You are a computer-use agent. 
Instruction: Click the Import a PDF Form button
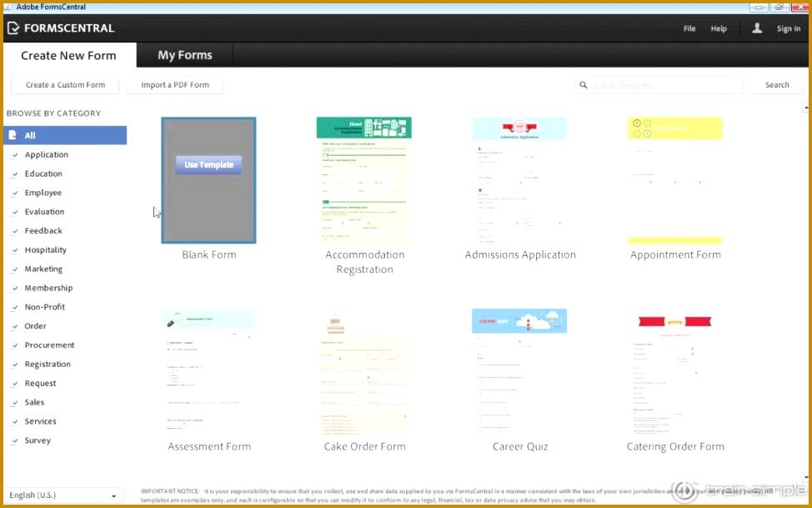174,84
